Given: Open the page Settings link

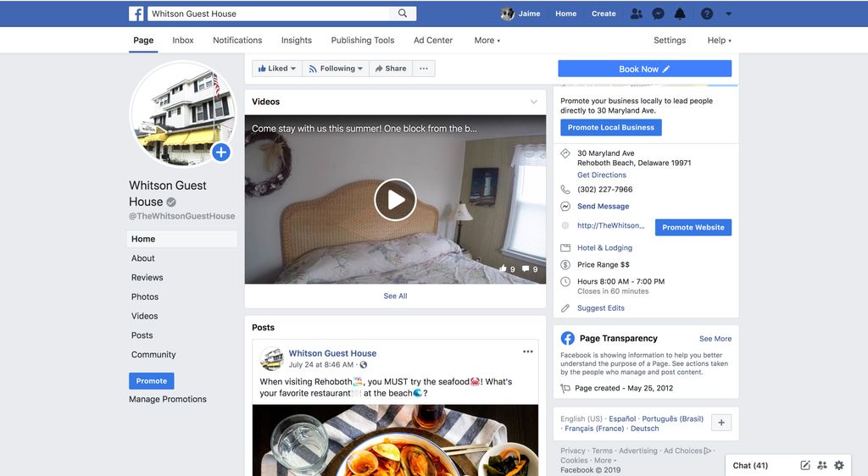Looking at the screenshot, I should pos(670,41).
